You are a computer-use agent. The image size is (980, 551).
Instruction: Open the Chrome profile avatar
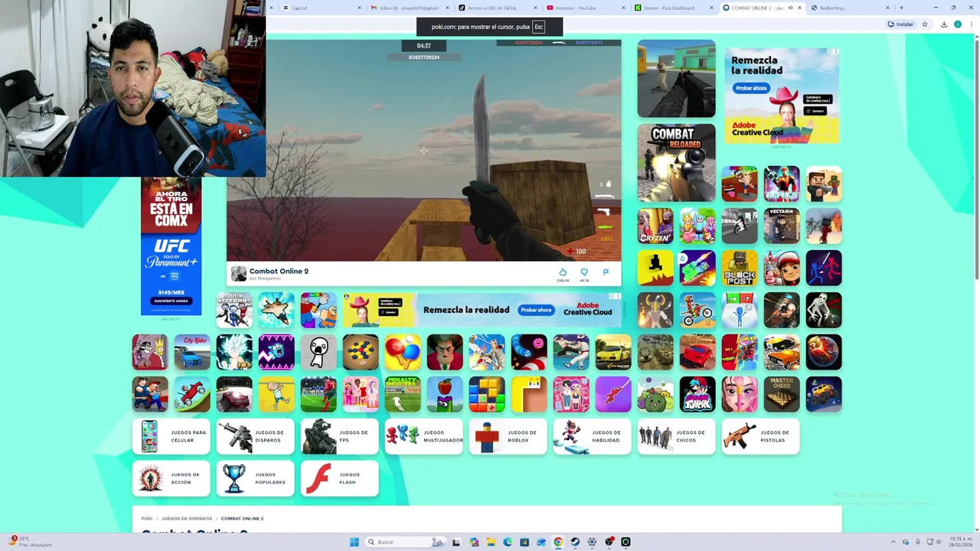957,24
